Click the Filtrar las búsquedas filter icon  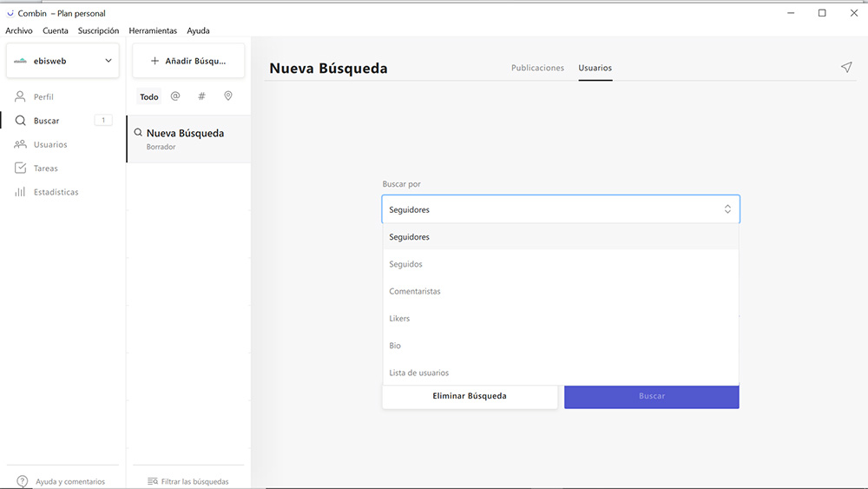point(153,481)
